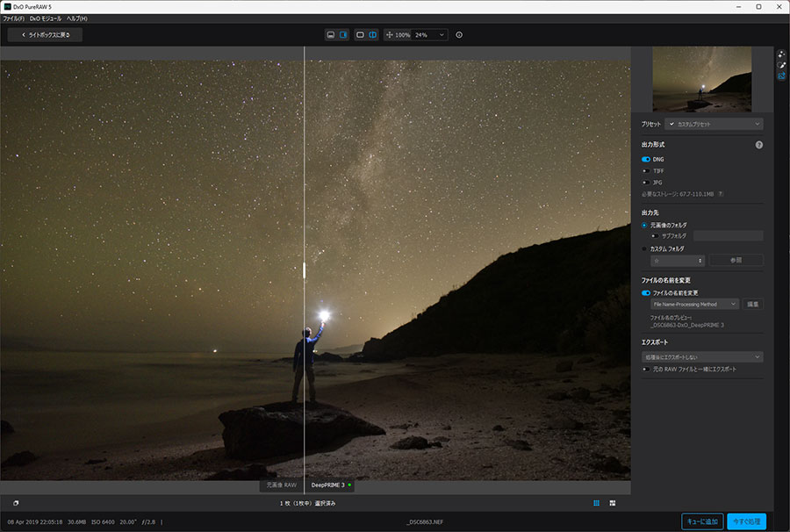Click the navigator thumbnail of night photo
790x532 pixels.
pyautogui.click(x=702, y=79)
